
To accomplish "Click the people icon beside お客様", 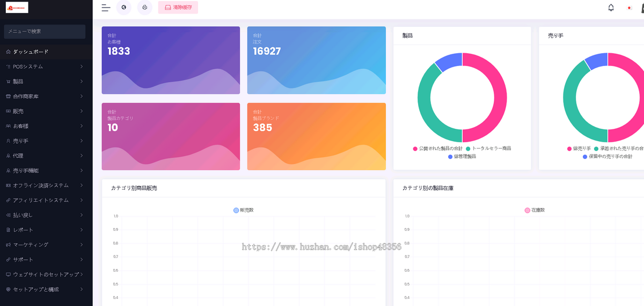I will pos(8,126).
